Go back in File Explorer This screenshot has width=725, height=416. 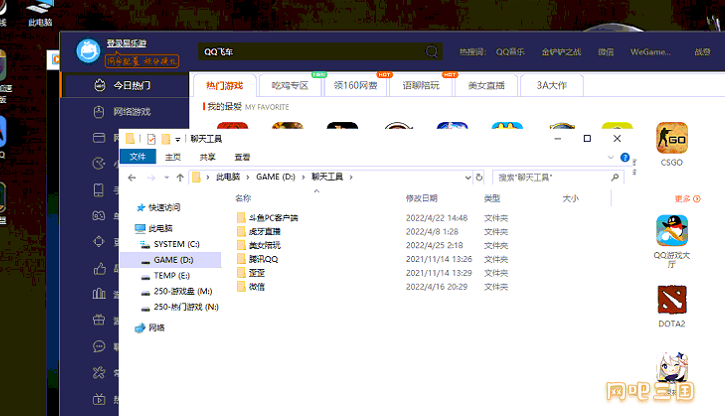(x=132, y=177)
